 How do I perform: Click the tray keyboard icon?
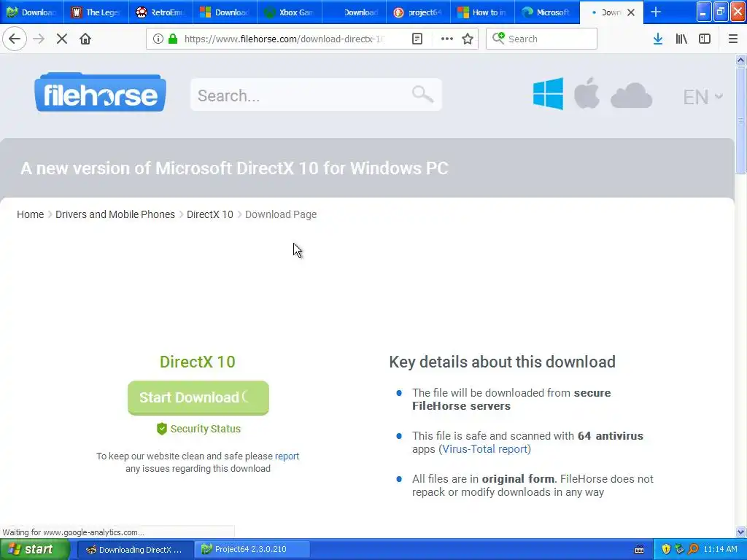click(639, 550)
